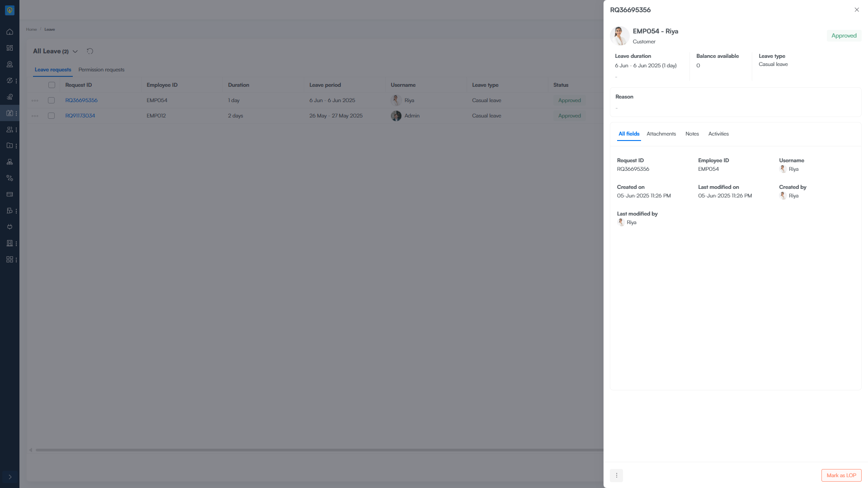The image size is (868, 488).
Task: Open the Home icon in sidebar
Action: tap(9, 32)
